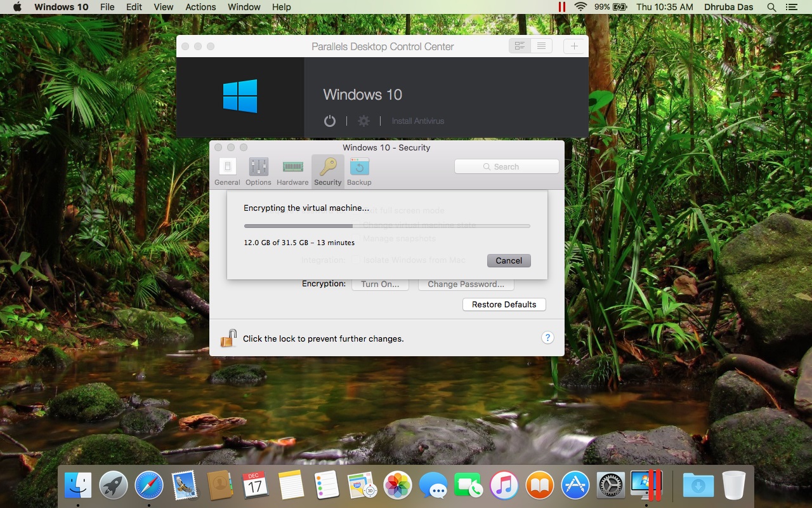
Task: Open Contacts from the Dock
Action: tap(220, 486)
